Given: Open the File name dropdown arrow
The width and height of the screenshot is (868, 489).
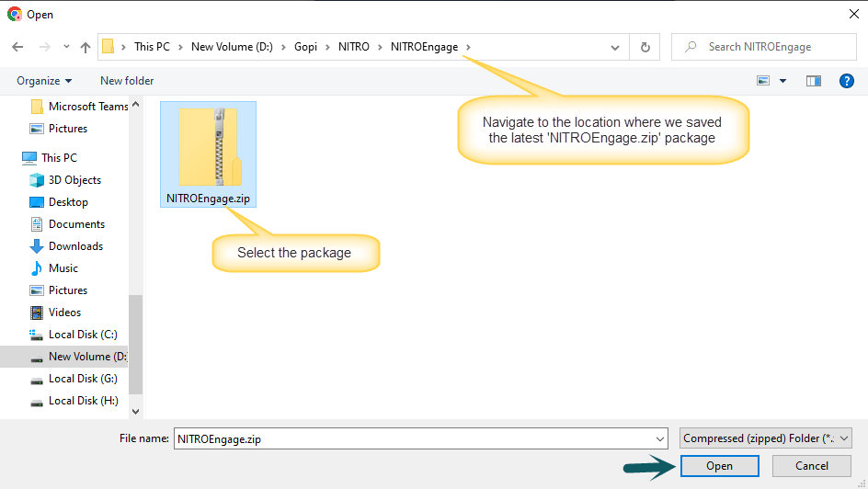Looking at the screenshot, I should coord(660,438).
